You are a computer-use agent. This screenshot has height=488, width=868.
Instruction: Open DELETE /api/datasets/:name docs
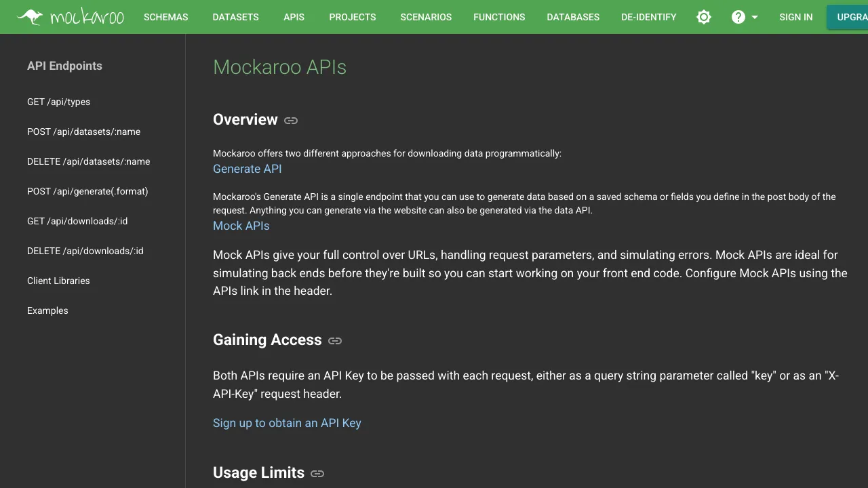[x=89, y=161]
